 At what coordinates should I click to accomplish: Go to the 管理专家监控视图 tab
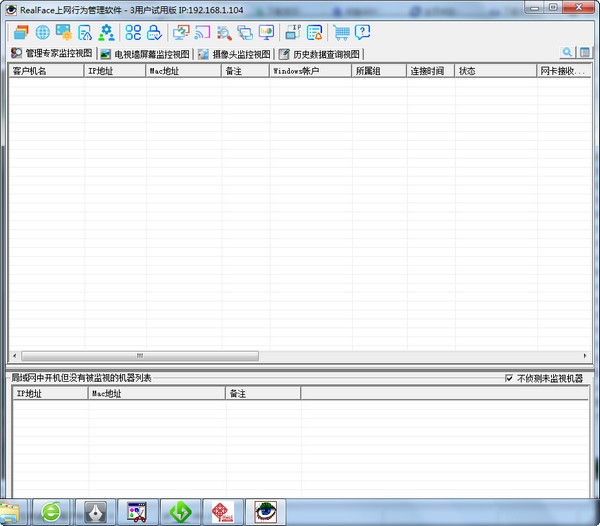51,54
